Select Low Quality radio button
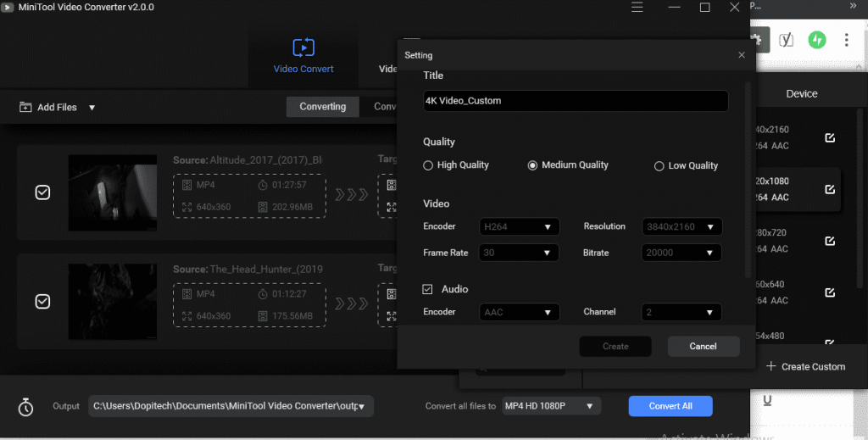This screenshot has width=868, height=440. (x=659, y=166)
